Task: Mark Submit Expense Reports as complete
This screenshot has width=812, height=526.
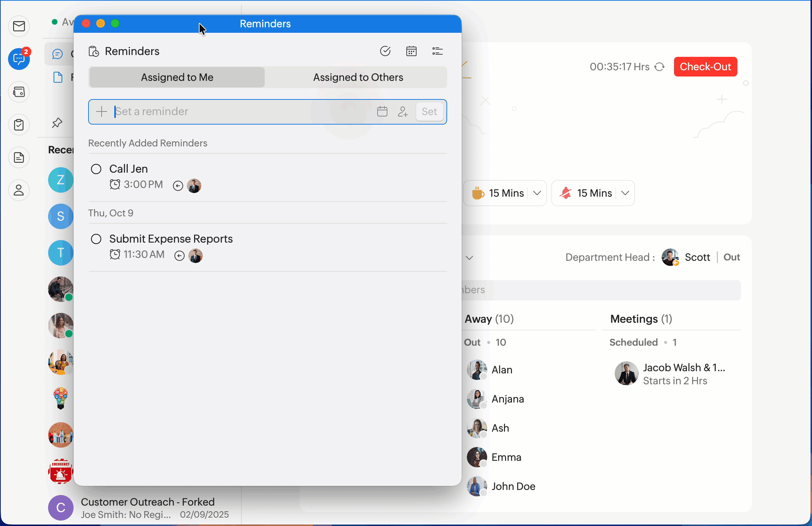Action: pos(96,239)
